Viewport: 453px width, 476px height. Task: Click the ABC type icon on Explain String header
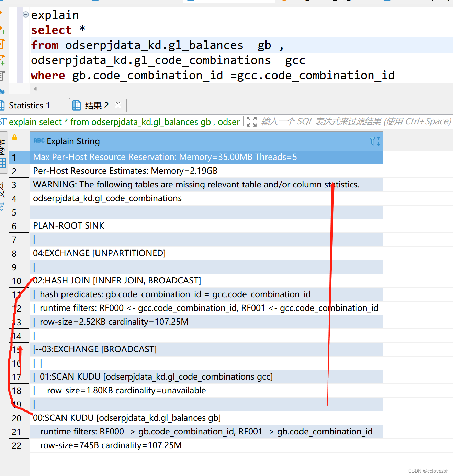[39, 141]
